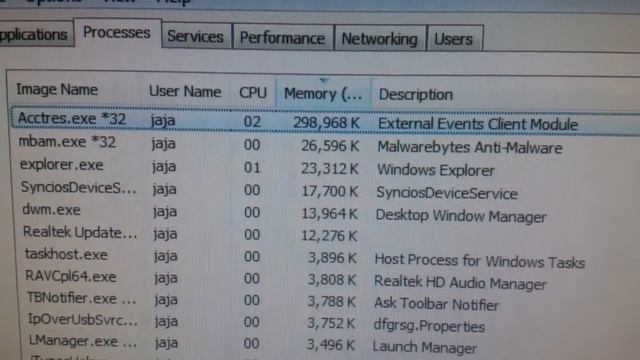The width and height of the screenshot is (640, 360).
Task: Sort processes by CPU column header
Action: click(253, 93)
